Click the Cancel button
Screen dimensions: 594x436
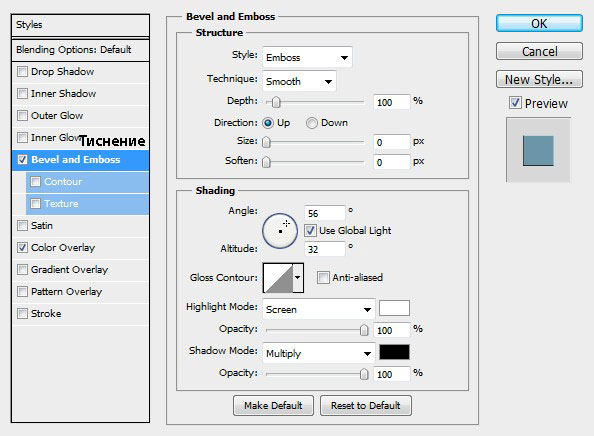539,51
